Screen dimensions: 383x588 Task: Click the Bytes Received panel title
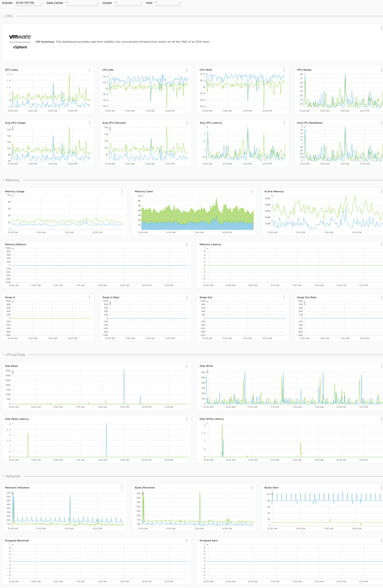point(145,487)
